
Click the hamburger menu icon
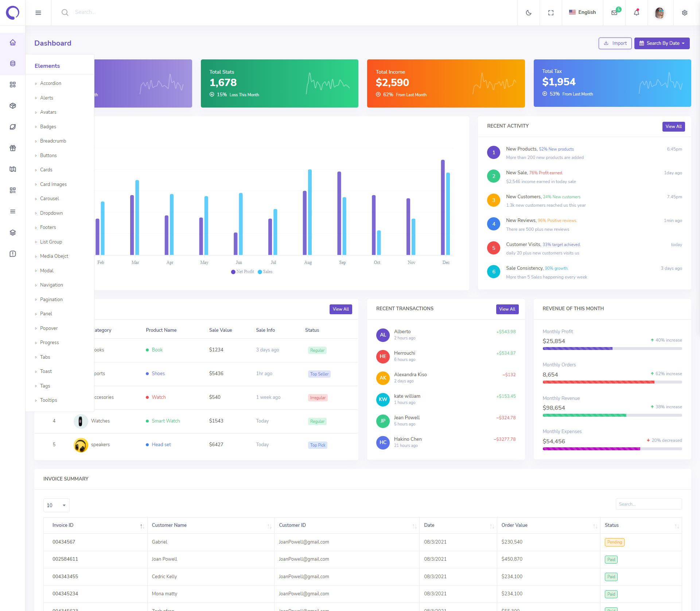(x=38, y=13)
